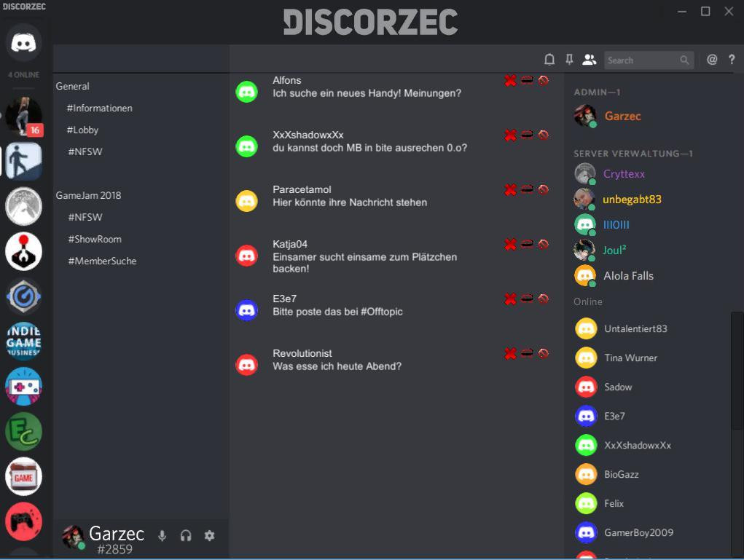Select Untalentiert83 in online list
Viewport: 744px width, 560px height.
(x=621, y=328)
